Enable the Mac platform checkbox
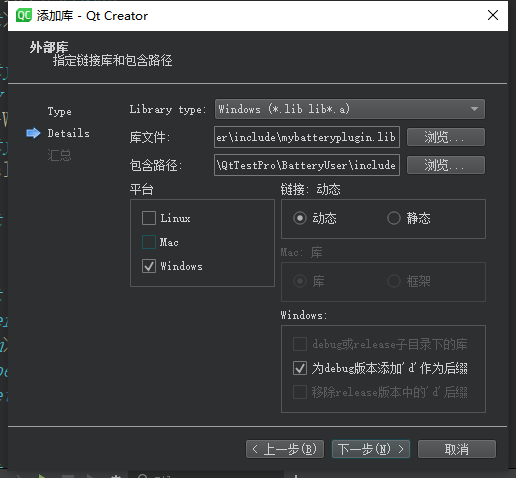 point(149,242)
